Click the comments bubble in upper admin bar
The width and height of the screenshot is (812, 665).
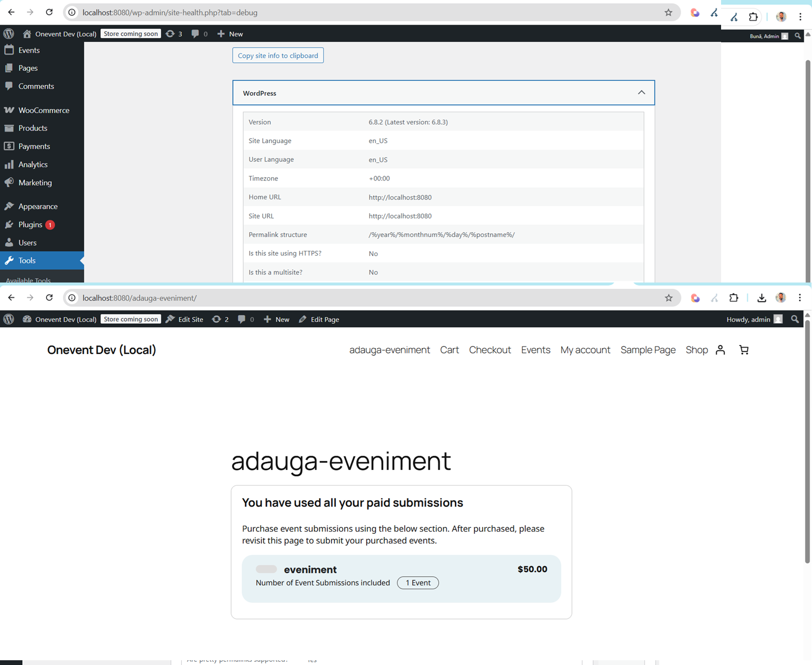(199, 34)
